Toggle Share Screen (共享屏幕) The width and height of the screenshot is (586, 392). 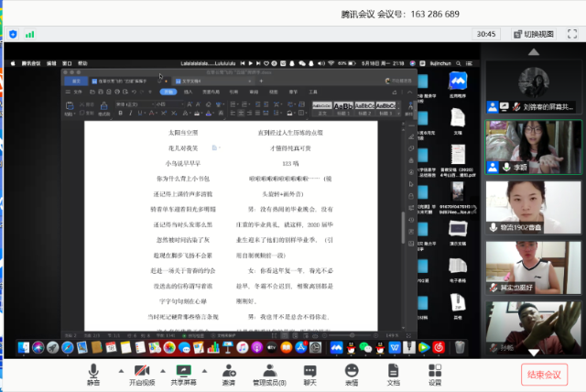(x=183, y=376)
